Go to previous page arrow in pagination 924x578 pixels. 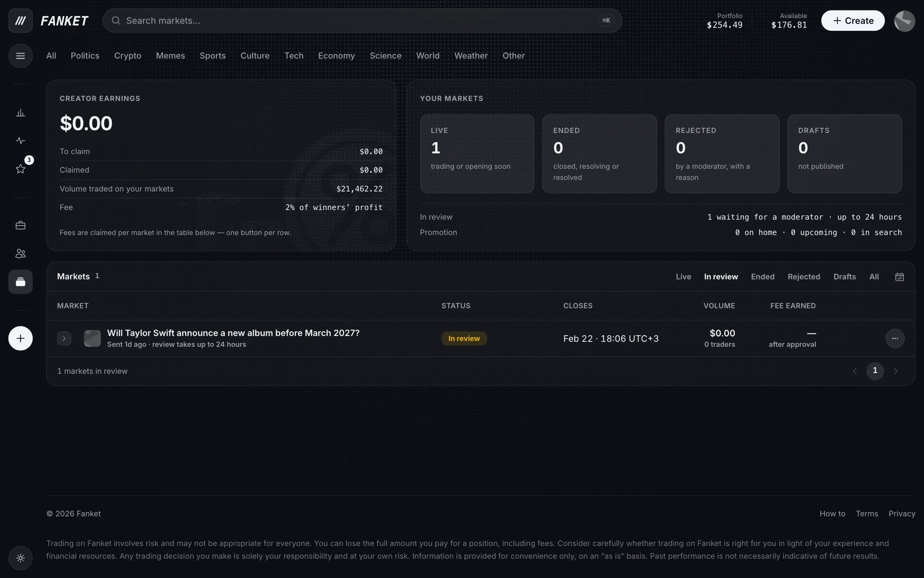[x=855, y=371]
